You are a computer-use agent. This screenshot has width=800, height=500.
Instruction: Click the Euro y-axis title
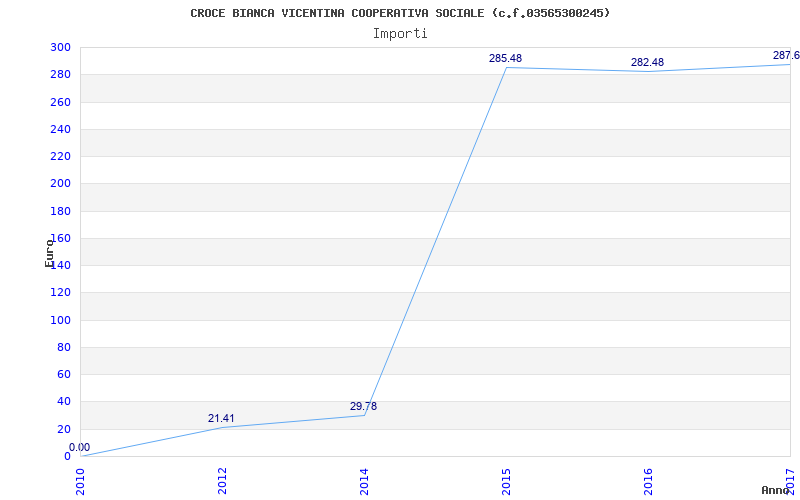coord(49,253)
